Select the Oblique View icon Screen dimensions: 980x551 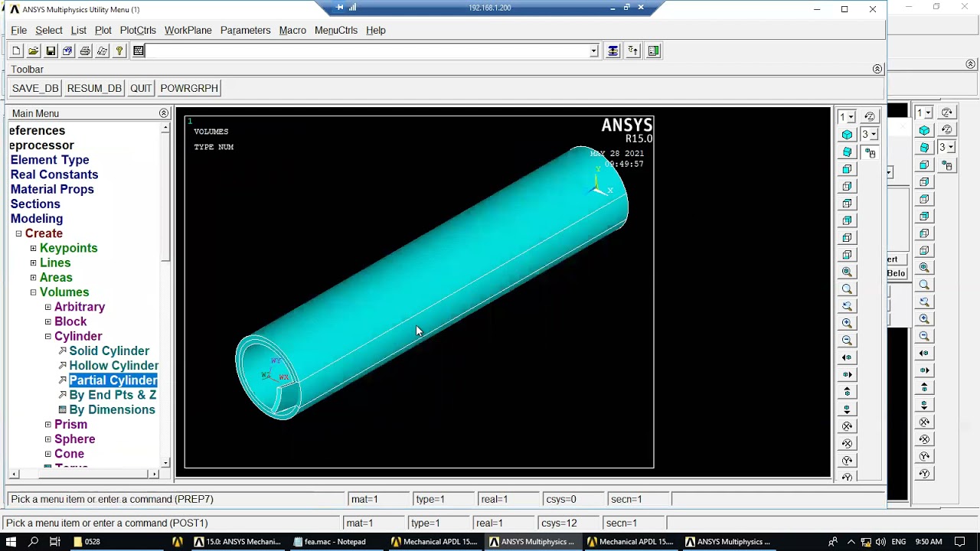(847, 152)
